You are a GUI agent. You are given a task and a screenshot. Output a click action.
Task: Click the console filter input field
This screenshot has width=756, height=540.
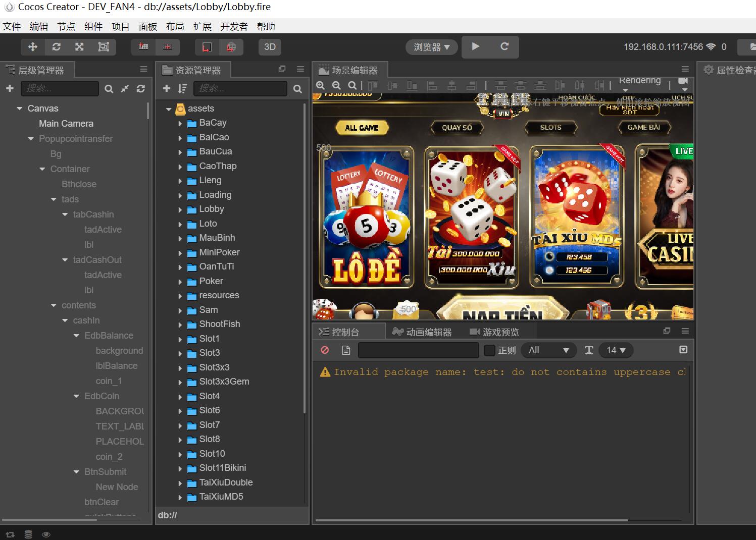[x=418, y=350]
